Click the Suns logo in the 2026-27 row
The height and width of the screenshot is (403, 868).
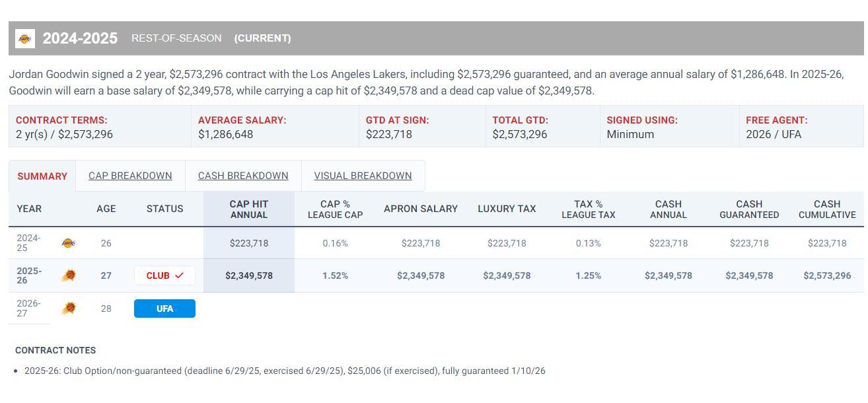click(x=68, y=309)
